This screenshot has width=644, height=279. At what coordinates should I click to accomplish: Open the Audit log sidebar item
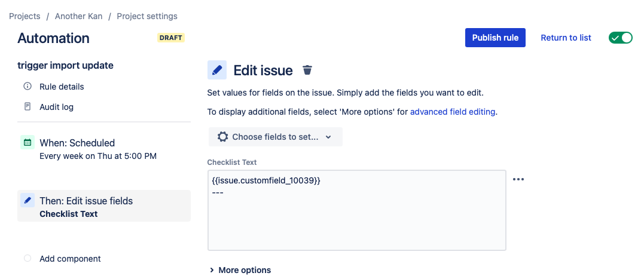tap(56, 107)
